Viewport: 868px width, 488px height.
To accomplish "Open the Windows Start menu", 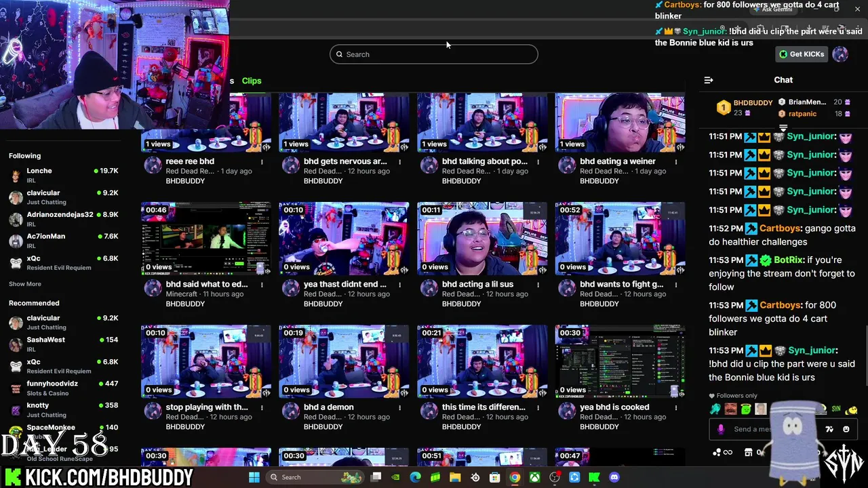I will 254,477.
